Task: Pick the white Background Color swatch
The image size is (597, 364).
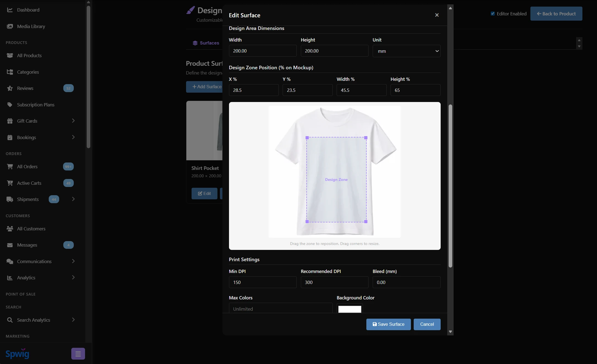Action: coord(350,309)
